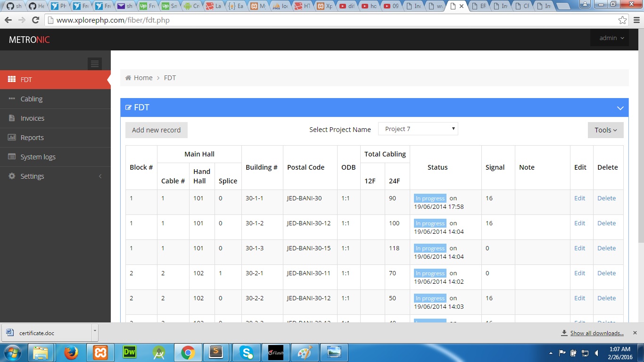The width and height of the screenshot is (644, 362).
Task: Toggle the sidebar hamburger menu icon
Action: coord(94,64)
